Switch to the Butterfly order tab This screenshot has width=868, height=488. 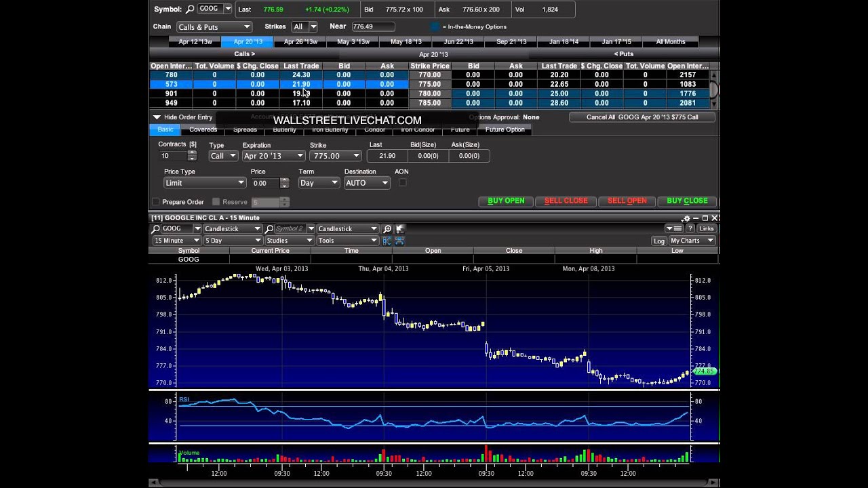point(285,129)
